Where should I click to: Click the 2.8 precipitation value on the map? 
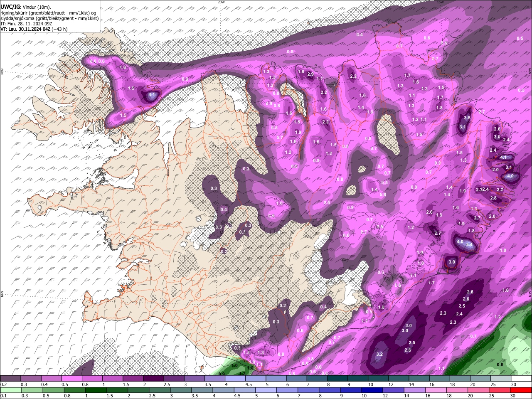point(493,198)
